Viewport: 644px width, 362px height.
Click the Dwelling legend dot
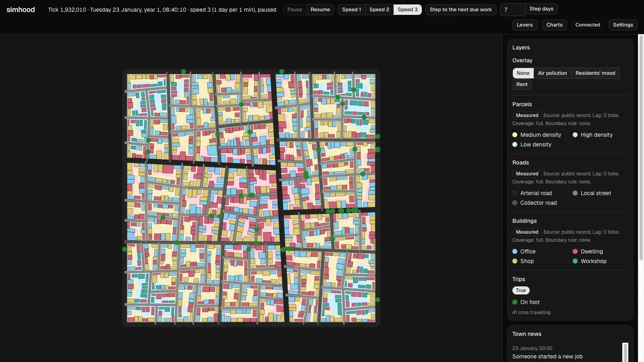(x=575, y=252)
